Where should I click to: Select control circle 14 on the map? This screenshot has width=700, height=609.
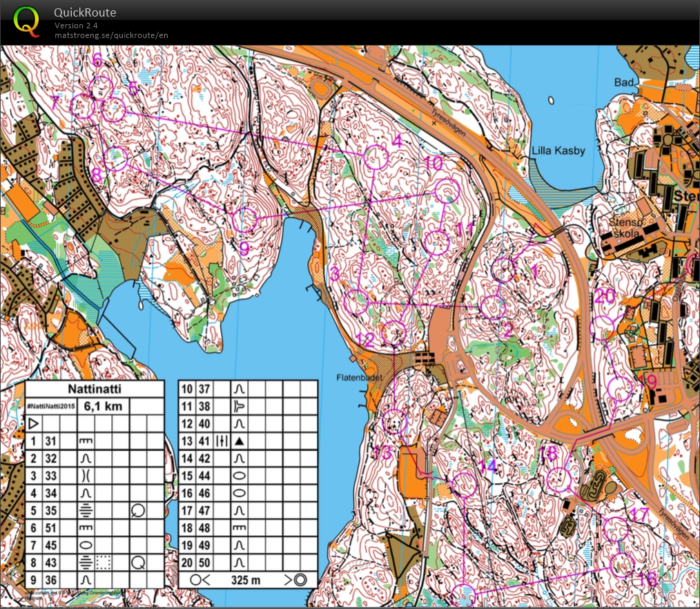(465, 485)
